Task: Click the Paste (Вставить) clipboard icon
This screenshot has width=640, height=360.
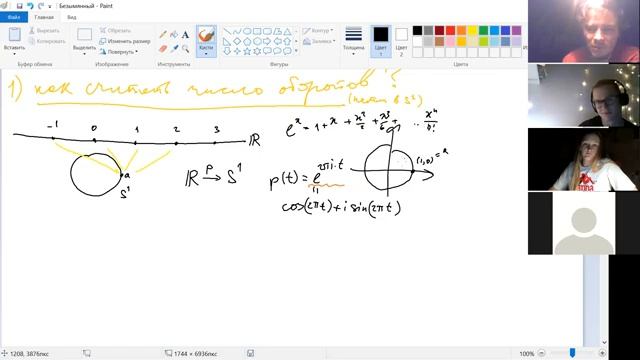Action: pyautogui.click(x=14, y=35)
